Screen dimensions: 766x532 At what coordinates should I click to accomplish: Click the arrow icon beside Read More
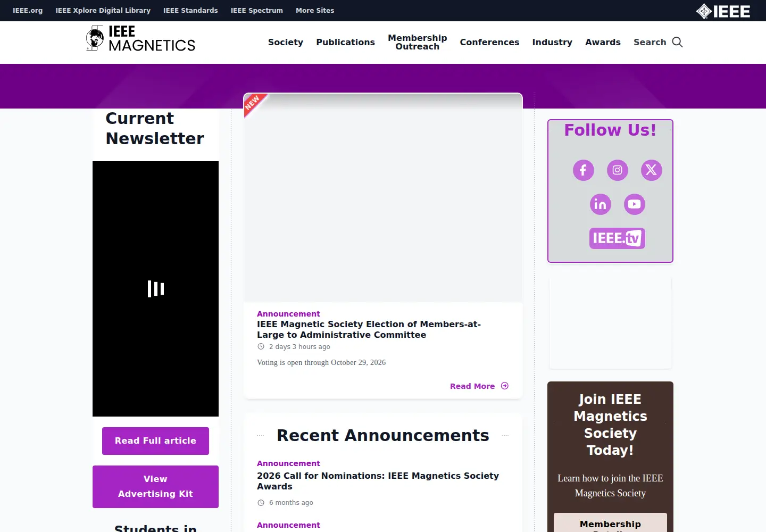[505, 386]
